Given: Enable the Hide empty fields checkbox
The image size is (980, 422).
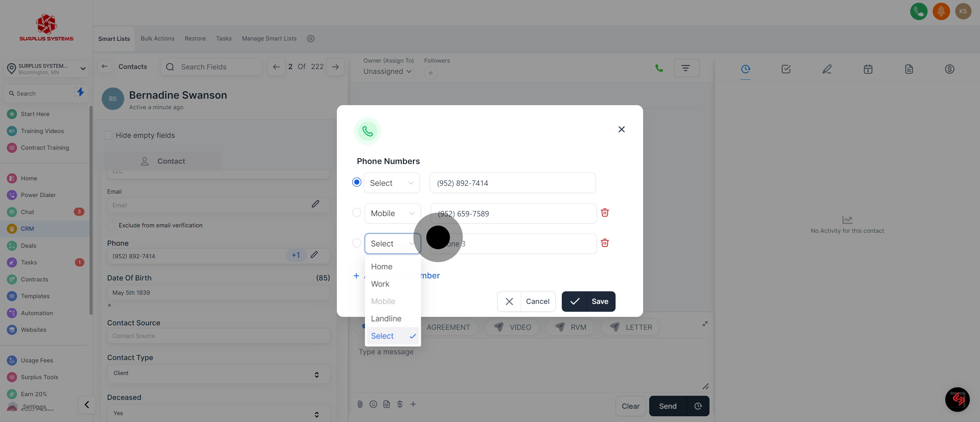Looking at the screenshot, I should tap(109, 135).
